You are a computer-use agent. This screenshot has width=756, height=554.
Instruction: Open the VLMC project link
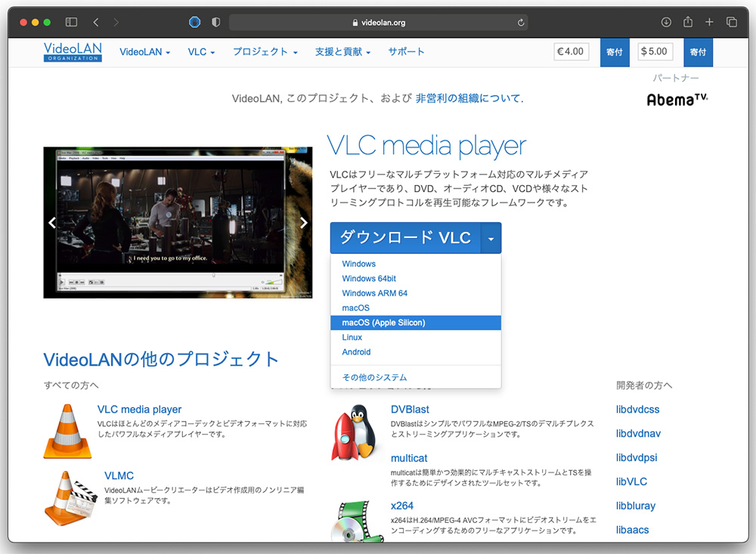[x=119, y=476]
